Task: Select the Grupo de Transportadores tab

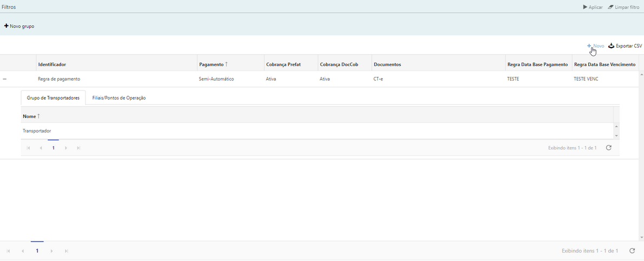Action: tap(53, 98)
